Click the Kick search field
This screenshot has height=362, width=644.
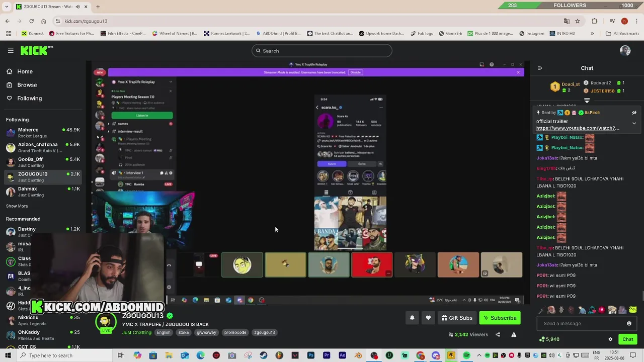322,51
